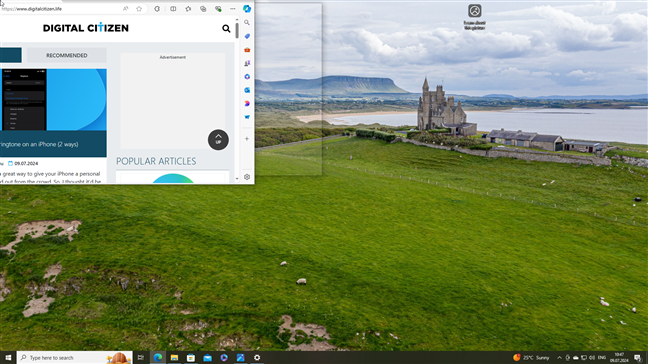Select the dark blue tab beside RECOMMENDED
Viewport: 648px width, 364px height.
pos(11,55)
